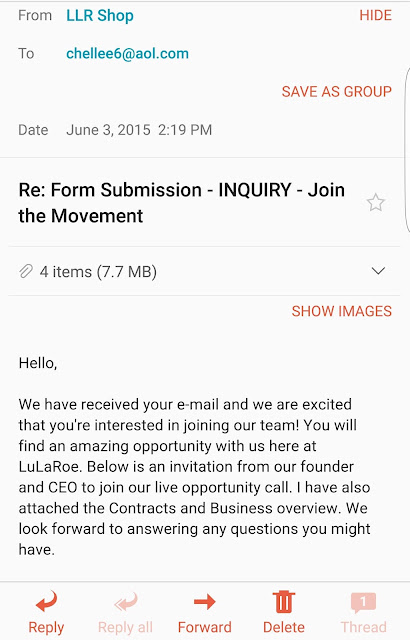Image resolution: width=410 pixels, height=640 pixels.
Task: Show images in the email
Action: click(341, 311)
